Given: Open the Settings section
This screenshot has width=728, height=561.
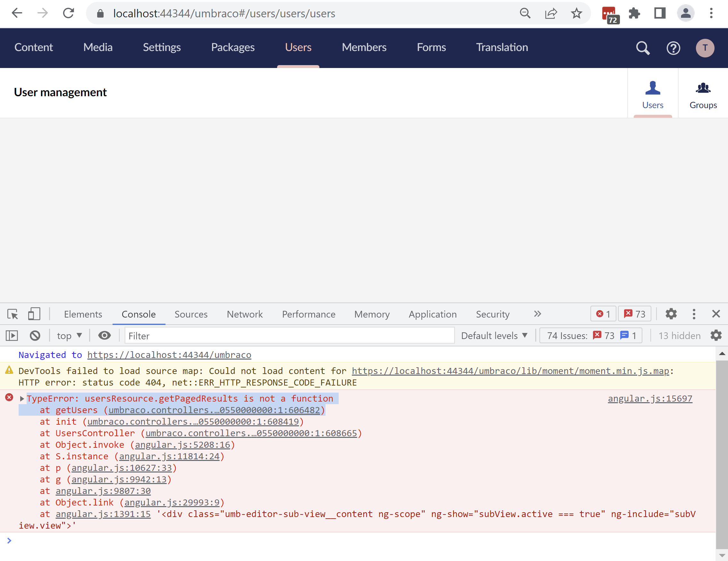Looking at the screenshot, I should [162, 47].
